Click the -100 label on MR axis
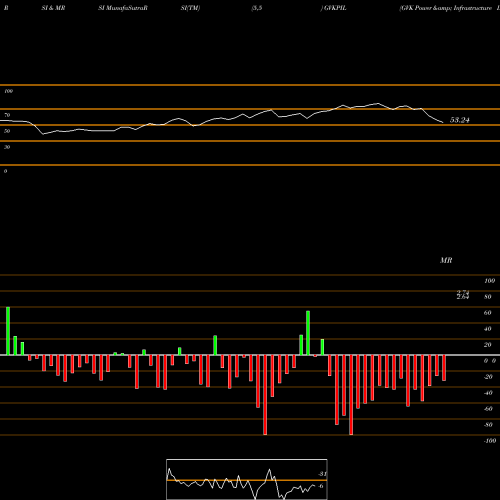Viewport: 500px width, 500px height. 490,441
